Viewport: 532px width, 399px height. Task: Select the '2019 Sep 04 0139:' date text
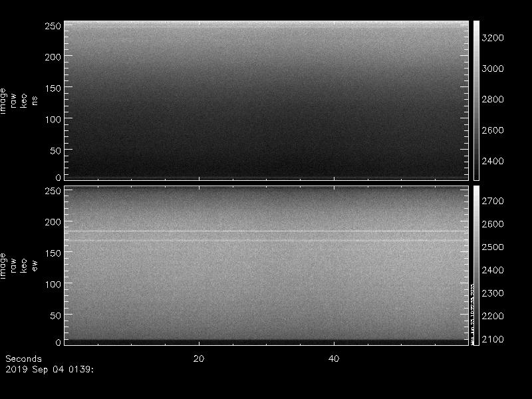(49, 370)
